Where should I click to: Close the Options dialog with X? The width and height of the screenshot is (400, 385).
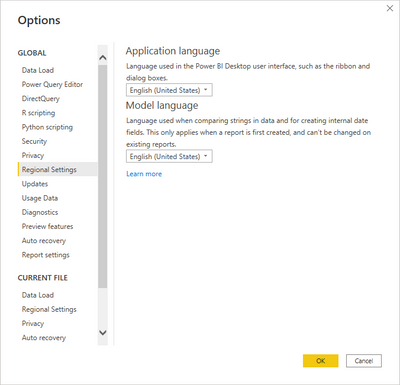[x=390, y=8]
